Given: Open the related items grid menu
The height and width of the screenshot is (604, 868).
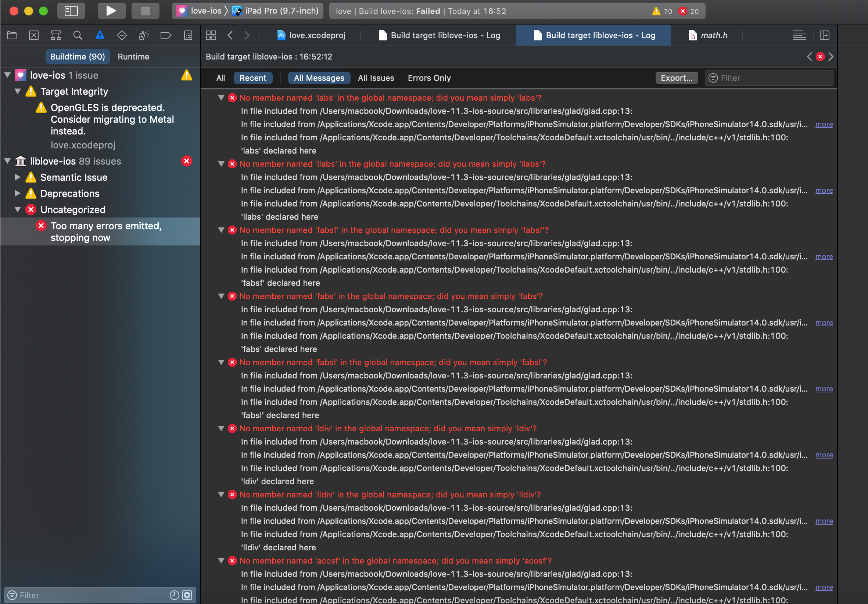Looking at the screenshot, I should click(x=211, y=36).
